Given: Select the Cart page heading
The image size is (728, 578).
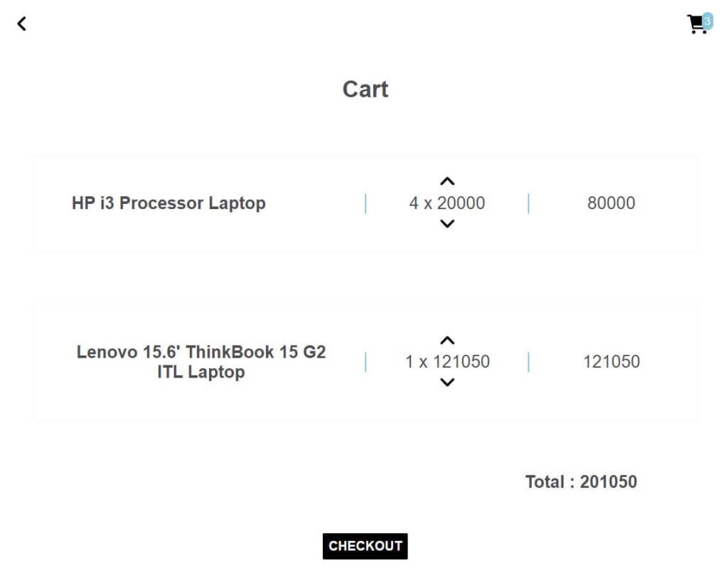Looking at the screenshot, I should [365, 89].
